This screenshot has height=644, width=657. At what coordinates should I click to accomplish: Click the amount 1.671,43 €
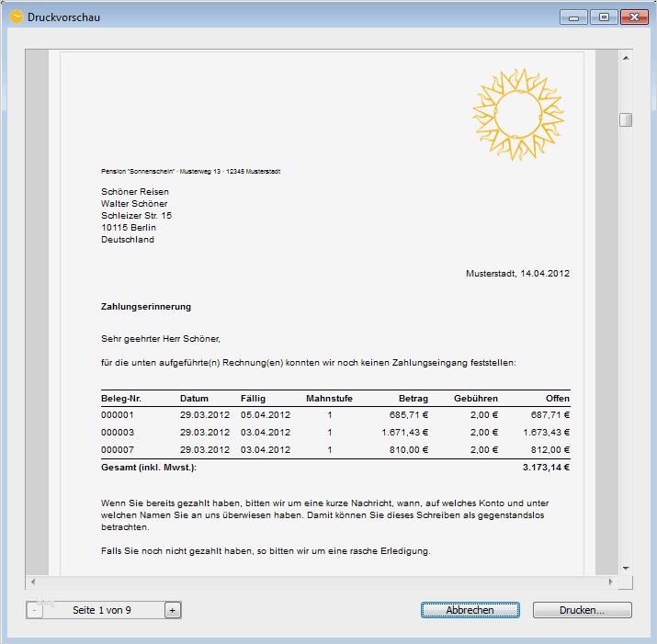[x=404, y=433]
